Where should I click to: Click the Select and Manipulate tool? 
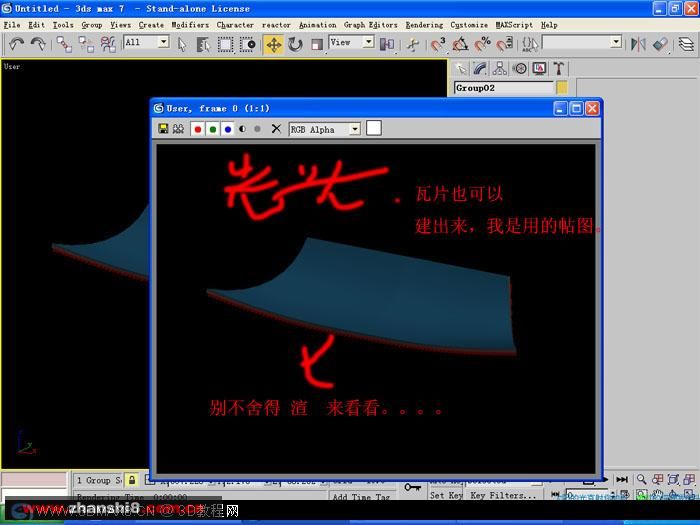point(413,44)
